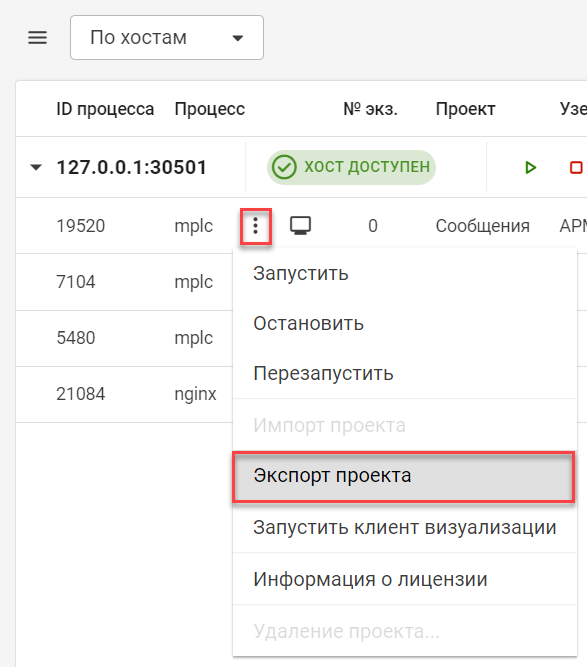
Task: Select host name 127.0.0.1:30501
Action: pos(131,167)
